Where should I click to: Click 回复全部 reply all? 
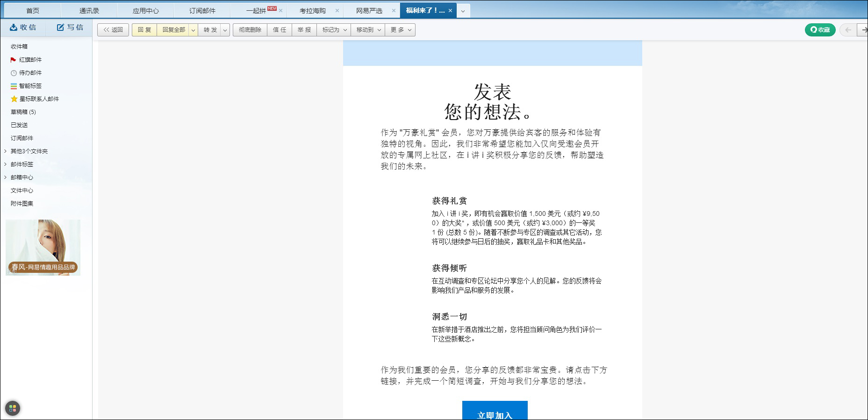173,30
